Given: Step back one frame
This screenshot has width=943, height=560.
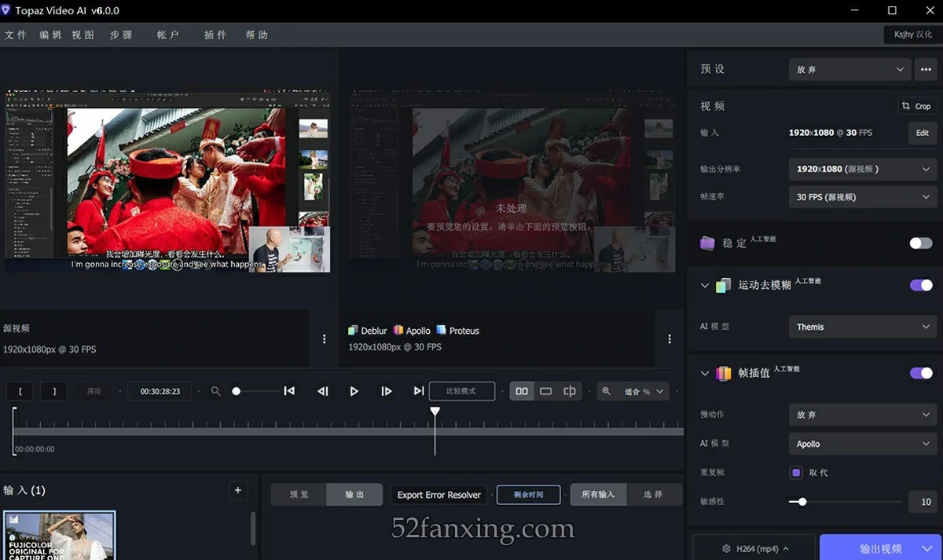Looking at the screenshot, I should (322, 391).
